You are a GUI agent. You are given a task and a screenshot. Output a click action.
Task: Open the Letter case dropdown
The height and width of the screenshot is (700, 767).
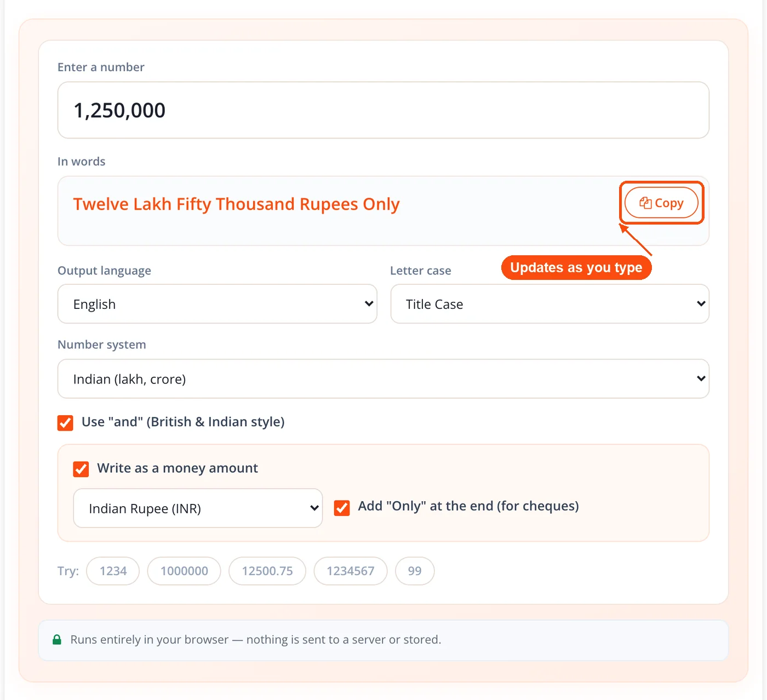[x=550, y=304]
